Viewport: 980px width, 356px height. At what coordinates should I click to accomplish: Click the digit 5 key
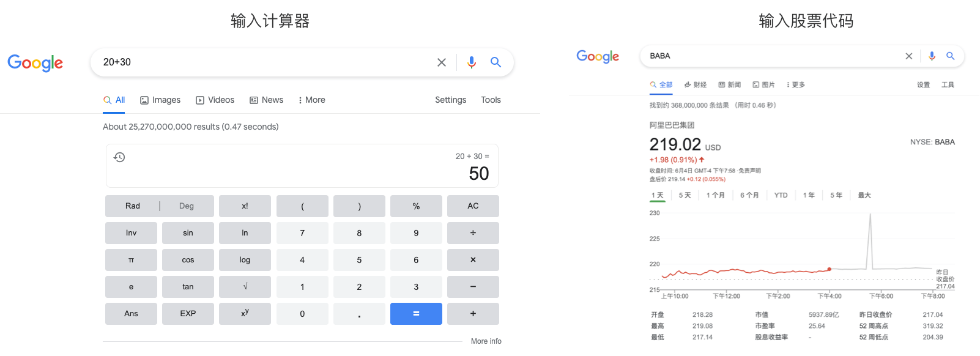click(359, 260)
